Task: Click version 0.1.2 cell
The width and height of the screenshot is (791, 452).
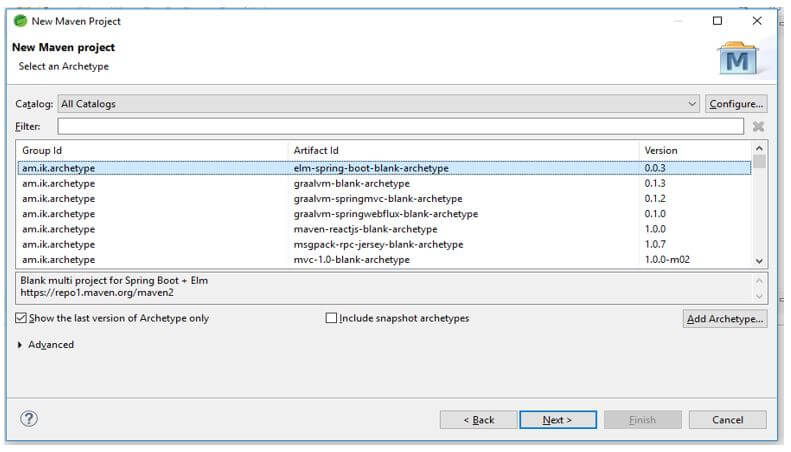Action: coord(655,198)
